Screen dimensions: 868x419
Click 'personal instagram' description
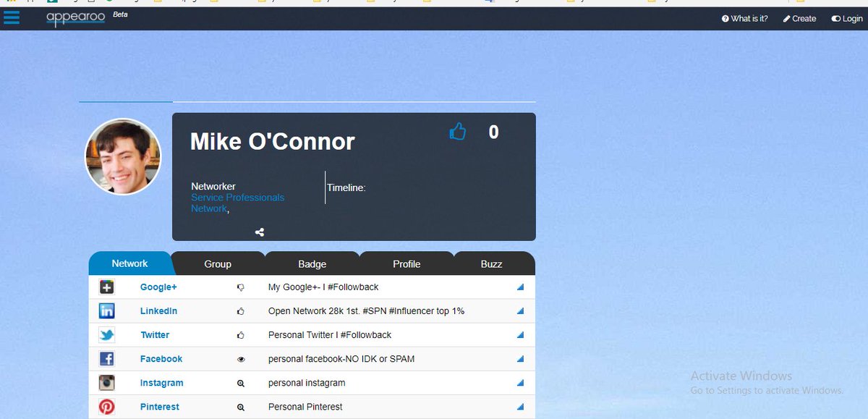[x=307, y=383]
